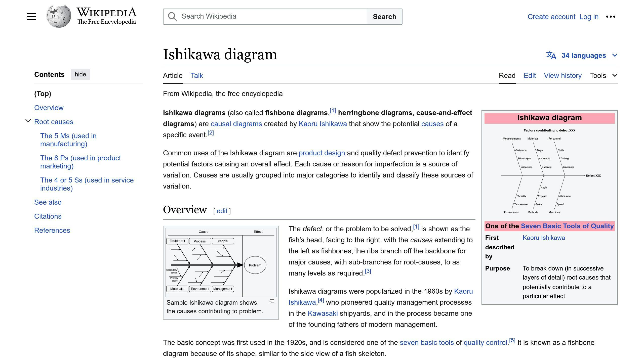The image size is (644, 362).
Task: Open the infobox fishbone diagram image
Action: coord(549,172)
